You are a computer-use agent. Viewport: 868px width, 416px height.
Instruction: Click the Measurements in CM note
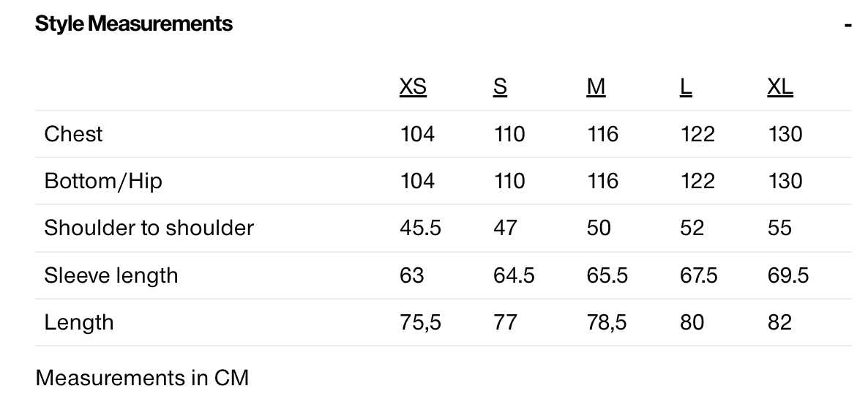[142, 378]
